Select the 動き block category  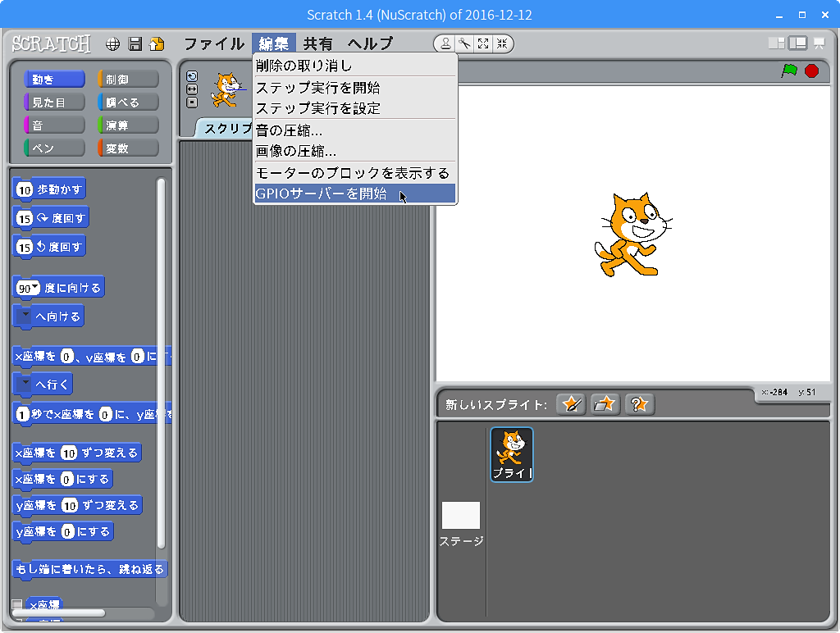click(x=54, y=80)
